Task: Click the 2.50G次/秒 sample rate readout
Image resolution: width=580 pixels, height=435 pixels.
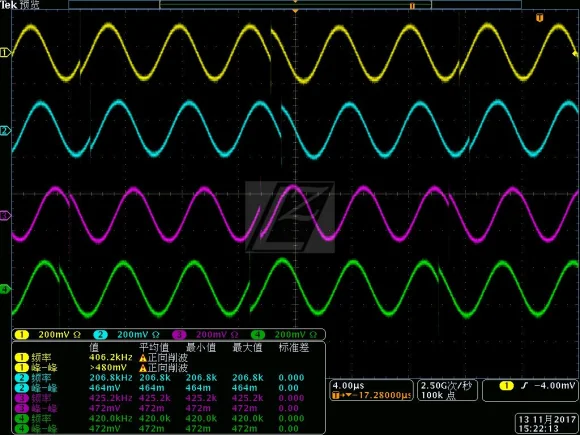Action: click(x=446, y=386)
